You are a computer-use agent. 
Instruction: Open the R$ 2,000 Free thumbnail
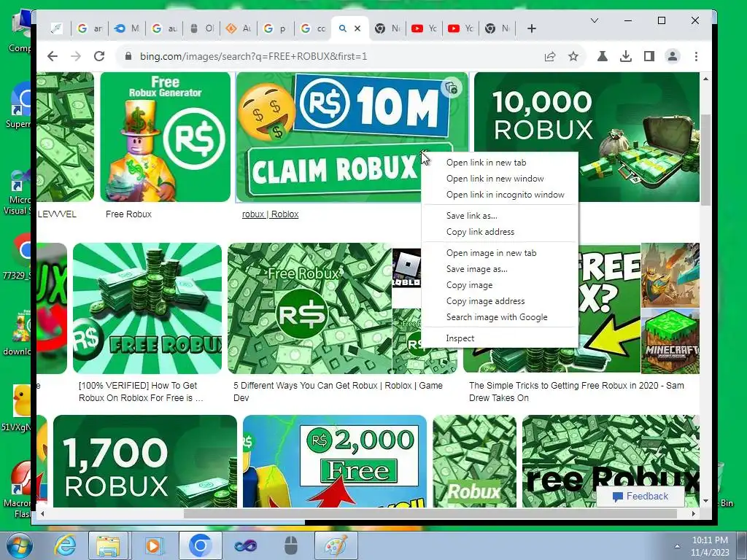(x=334, y=461)
